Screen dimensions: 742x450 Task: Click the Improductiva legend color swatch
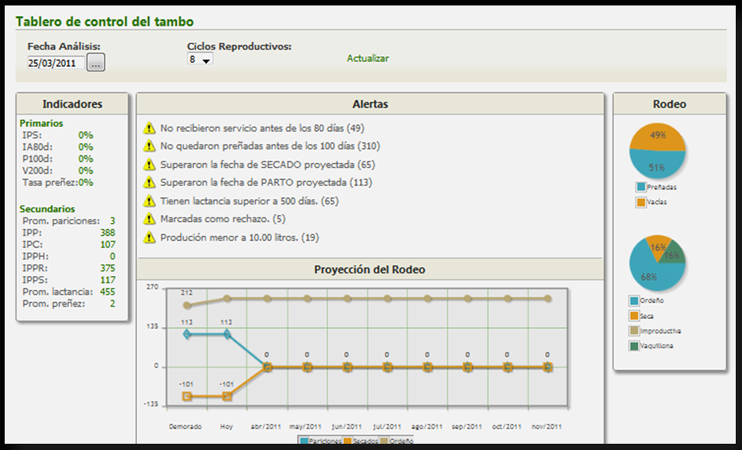point(634,330)
